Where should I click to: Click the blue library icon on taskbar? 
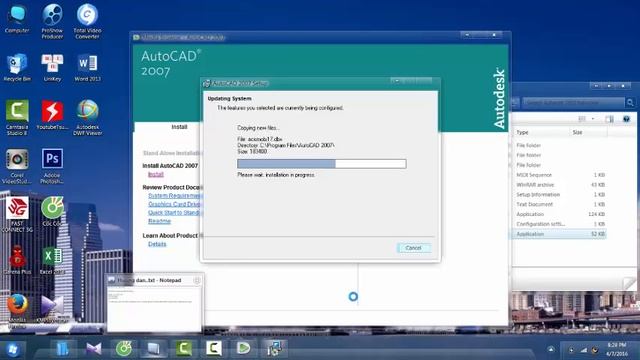(62, 349)
